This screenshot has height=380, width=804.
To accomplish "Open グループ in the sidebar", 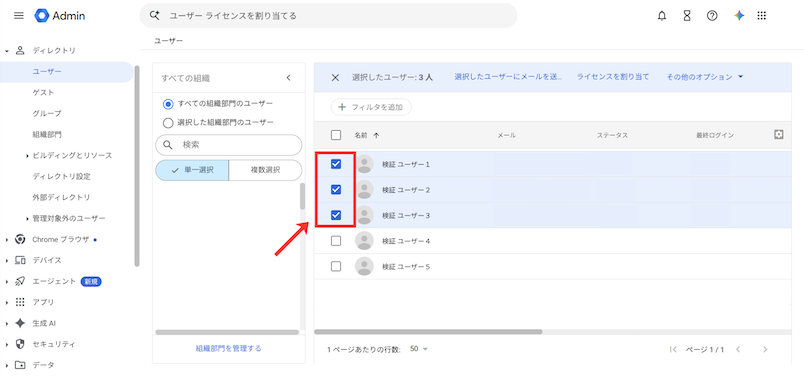I will (47, 114).
